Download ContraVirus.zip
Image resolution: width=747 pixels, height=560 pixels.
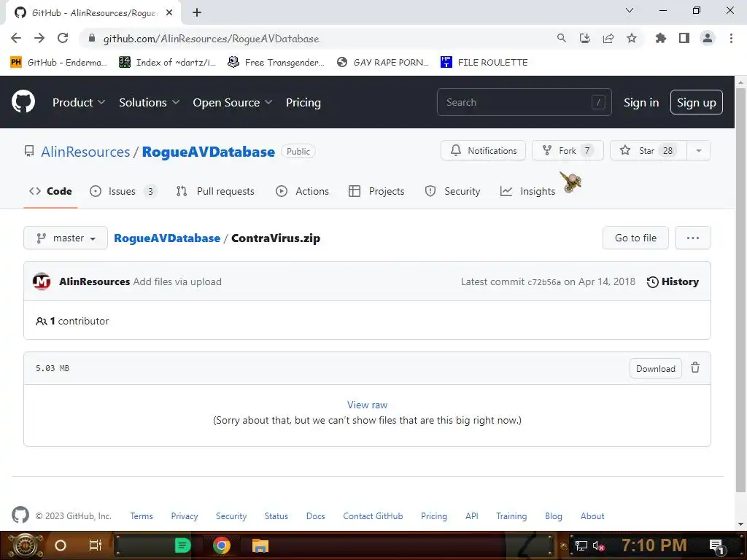point(656,368)
